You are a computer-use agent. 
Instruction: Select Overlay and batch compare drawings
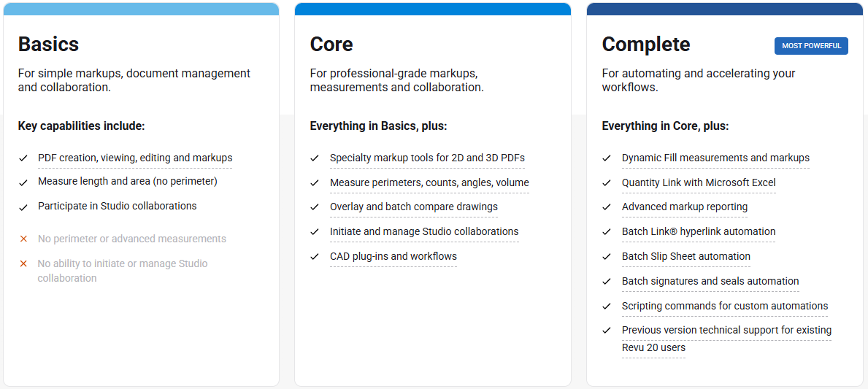pyautogui.click(x=414, y=207)
